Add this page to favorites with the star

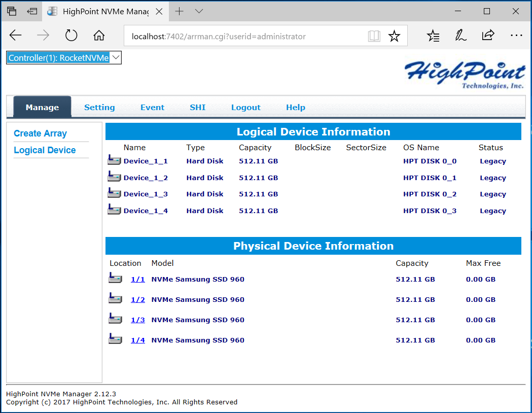394,36
